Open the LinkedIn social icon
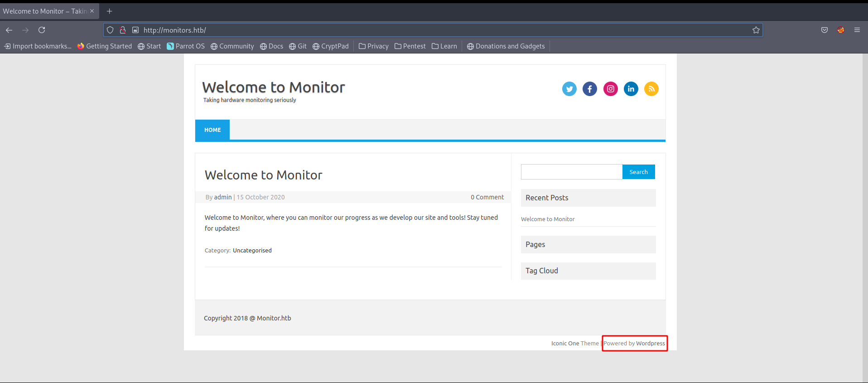The height and width of the screenshot is (383, 868). pyautogui.click(x=631, y=89)
